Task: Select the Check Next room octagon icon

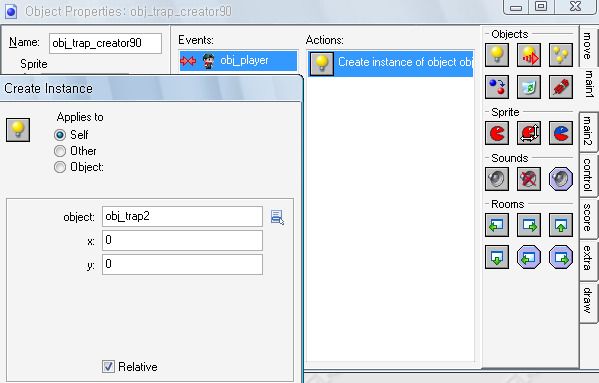Action: (x=561, y=257)
